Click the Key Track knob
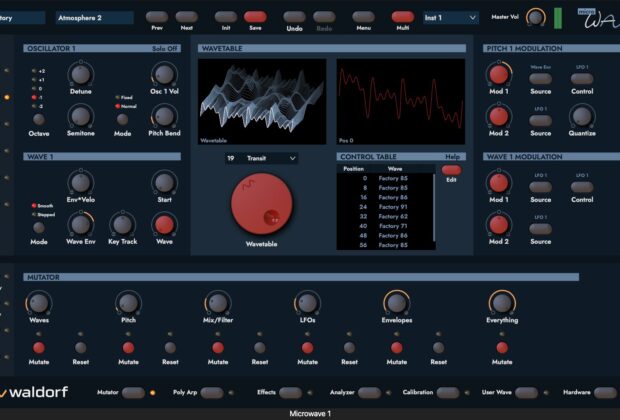620x420 pixels. tap(123, 225)
